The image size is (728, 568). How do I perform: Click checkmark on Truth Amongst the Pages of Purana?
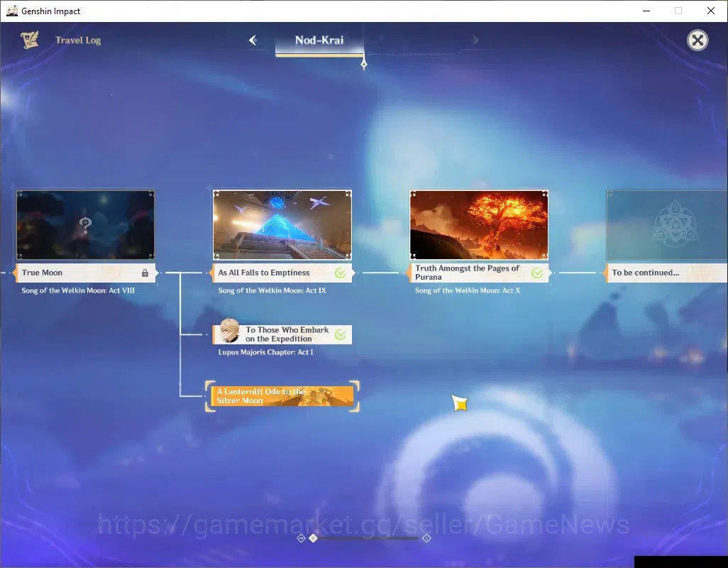(537, 273)
